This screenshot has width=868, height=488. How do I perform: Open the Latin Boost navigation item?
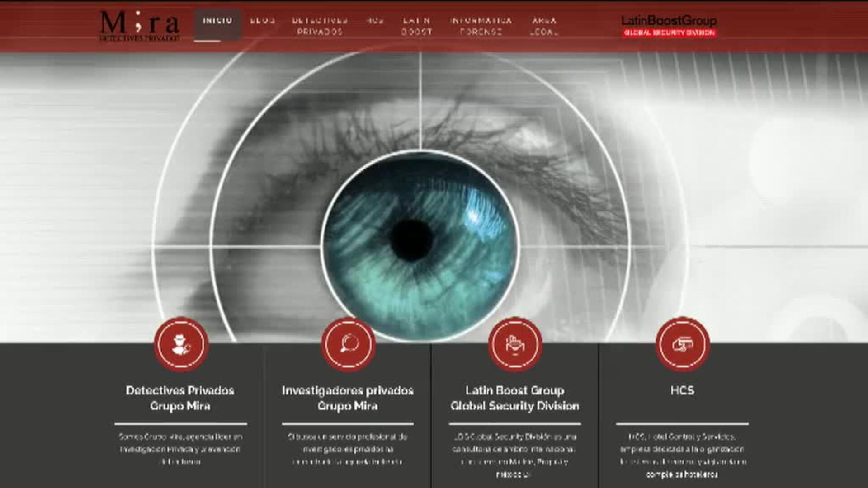click(417, 26)
